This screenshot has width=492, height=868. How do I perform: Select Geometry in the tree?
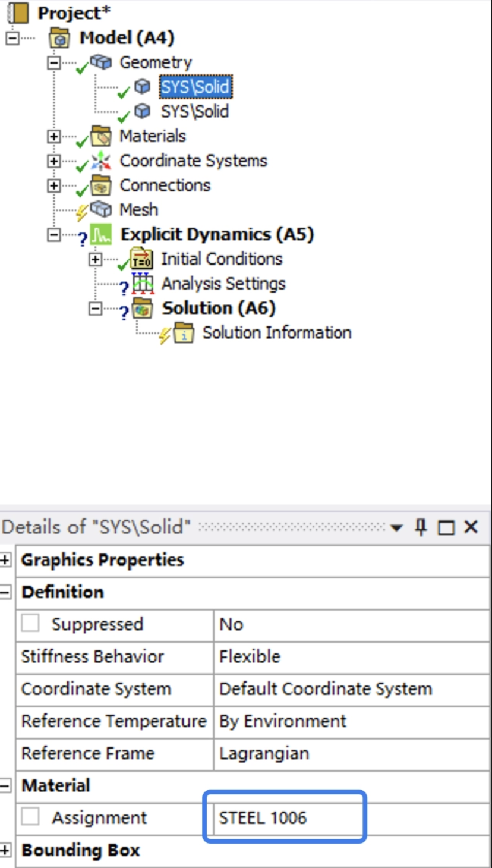(156, 62)
